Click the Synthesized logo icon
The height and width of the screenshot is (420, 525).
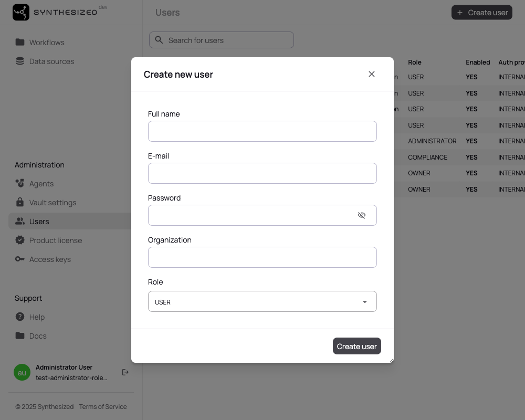[x=21, y=13]
